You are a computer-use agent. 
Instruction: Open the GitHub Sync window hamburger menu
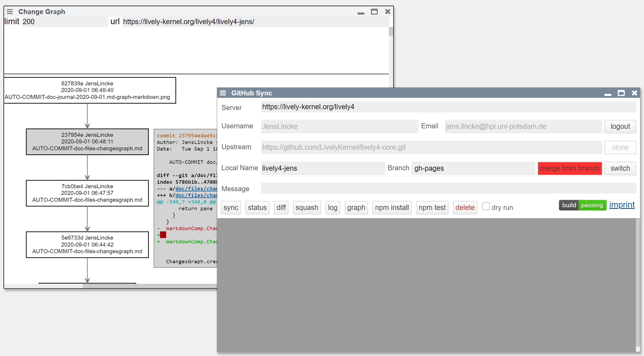pyautogui.click(x=223, y=93)
